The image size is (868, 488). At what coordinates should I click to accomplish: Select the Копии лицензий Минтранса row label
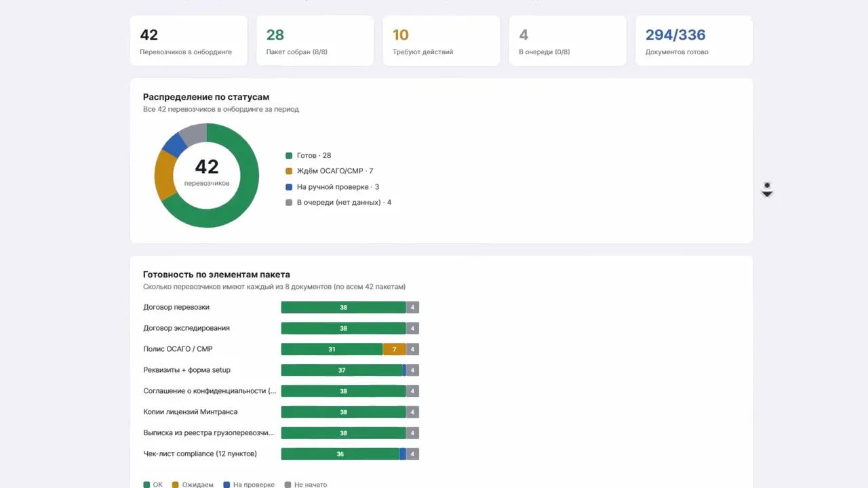click(x=191, y=412)
